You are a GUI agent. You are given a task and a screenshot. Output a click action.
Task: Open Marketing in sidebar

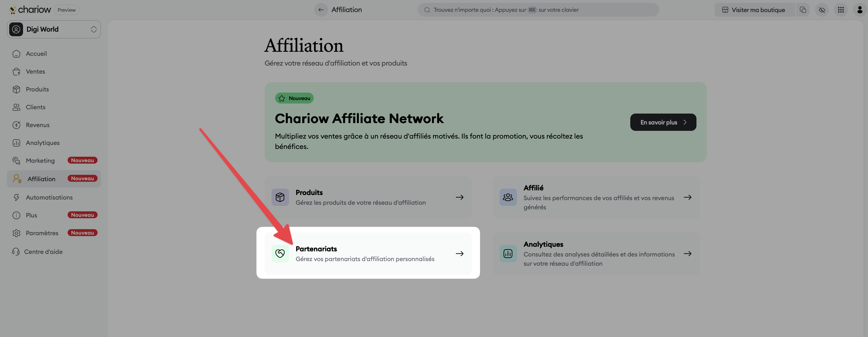(40, 160)
